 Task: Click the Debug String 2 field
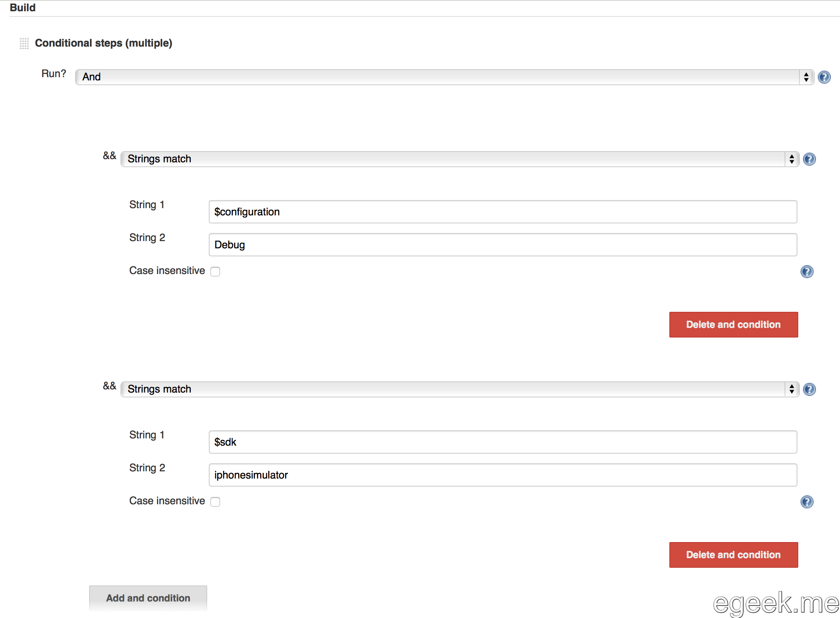503,245
